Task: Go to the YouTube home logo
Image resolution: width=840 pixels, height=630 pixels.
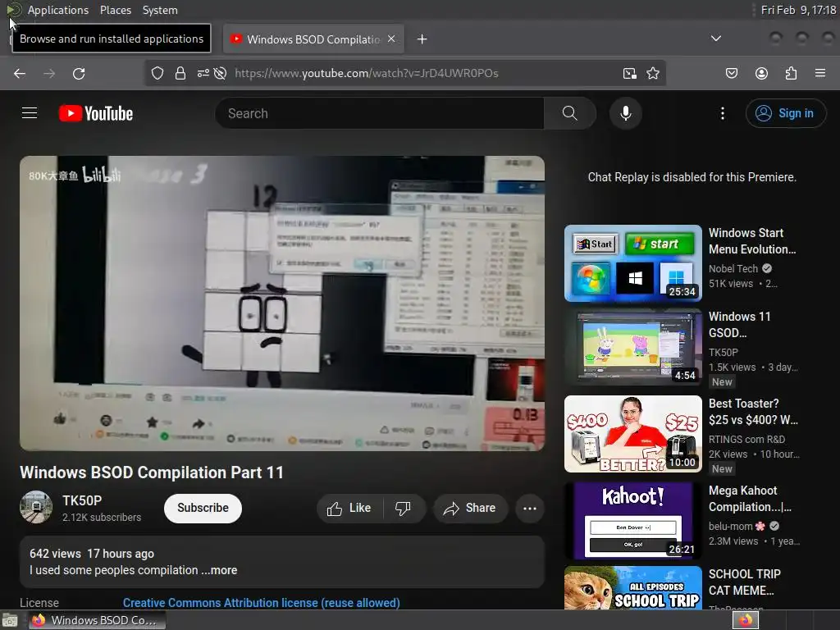Action: point(96,113)
